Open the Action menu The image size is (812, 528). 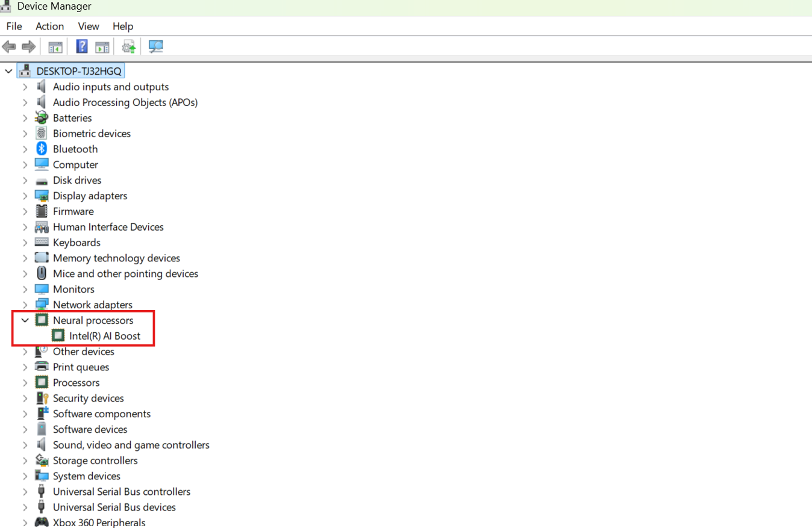[x=49, y=26]
